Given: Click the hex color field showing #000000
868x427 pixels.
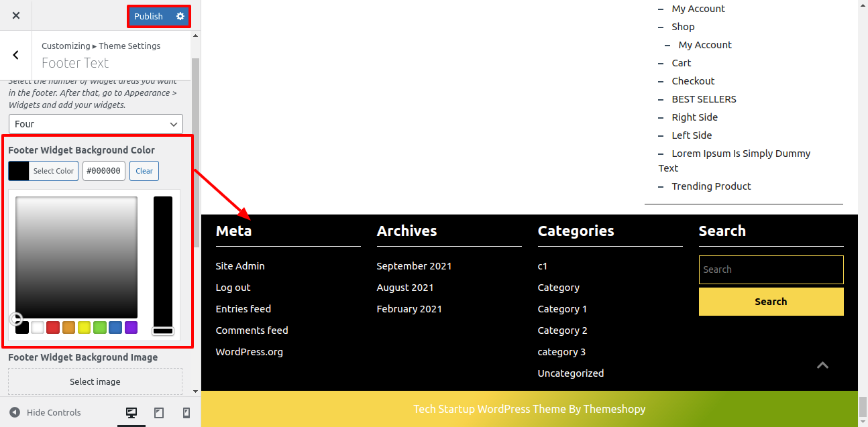Looking at the screenshot, I should click(104, 171).
